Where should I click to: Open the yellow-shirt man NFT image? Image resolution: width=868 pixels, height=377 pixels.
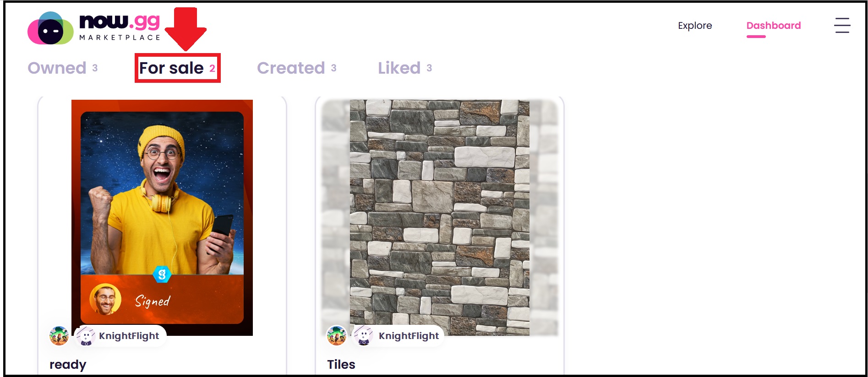point(162,217)
